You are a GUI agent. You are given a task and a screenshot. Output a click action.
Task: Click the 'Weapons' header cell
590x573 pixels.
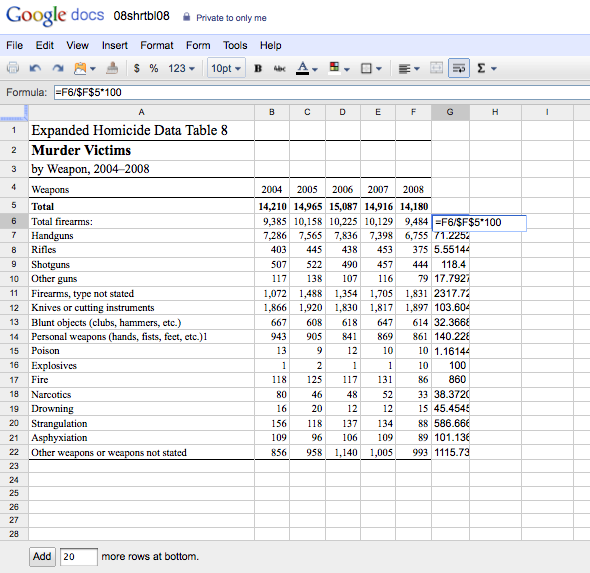point(141,189)
